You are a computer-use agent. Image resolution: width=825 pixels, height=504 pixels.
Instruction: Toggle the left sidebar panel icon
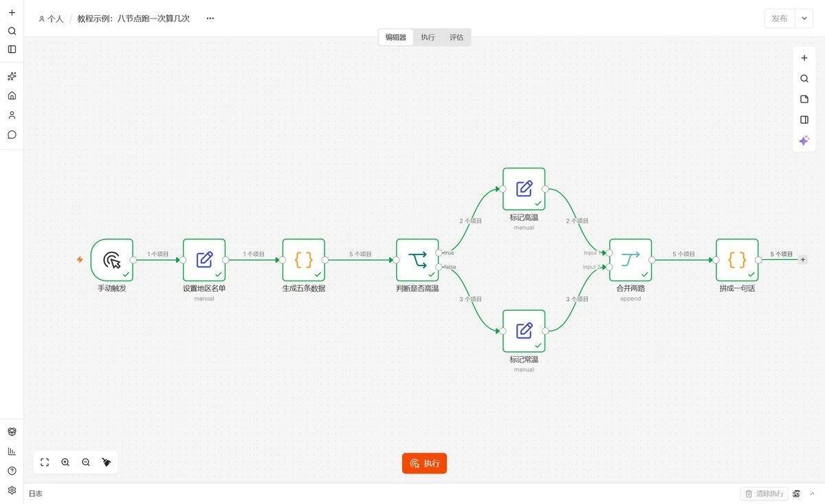12,50
